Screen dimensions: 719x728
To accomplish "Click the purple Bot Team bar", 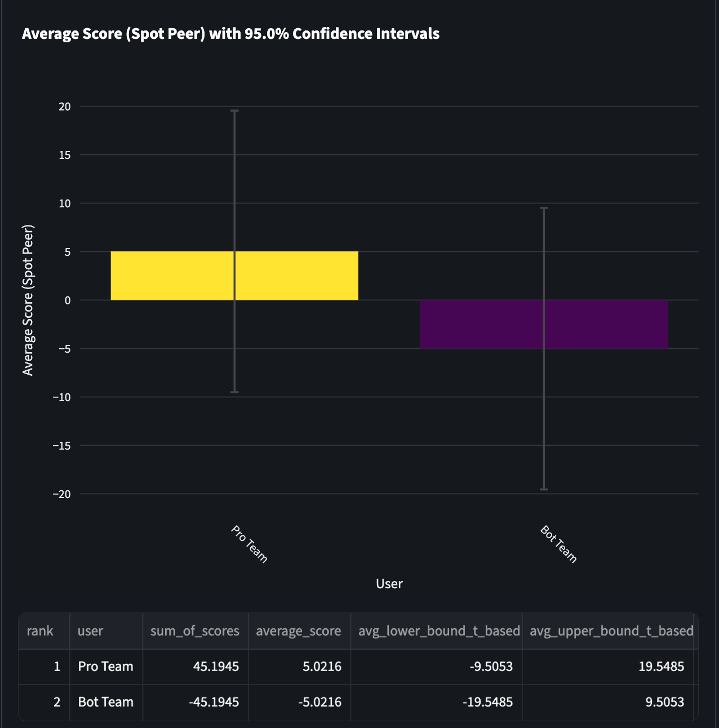I will [544, 324].
